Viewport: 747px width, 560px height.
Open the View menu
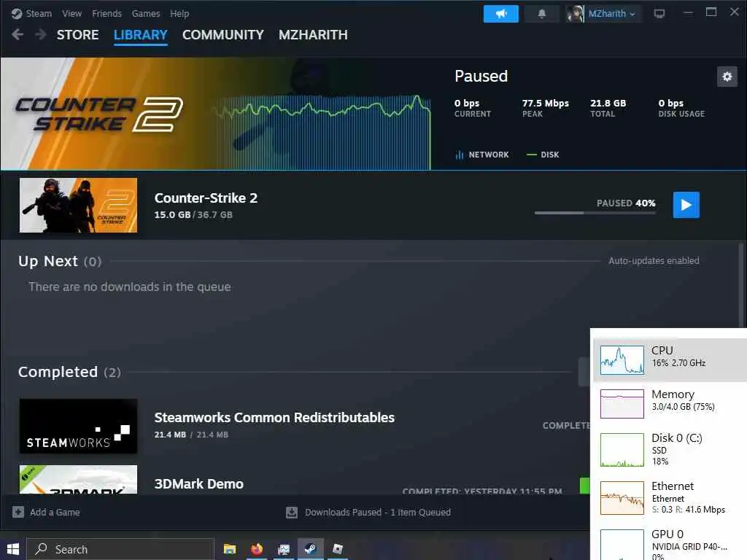[x=72, y=14]
